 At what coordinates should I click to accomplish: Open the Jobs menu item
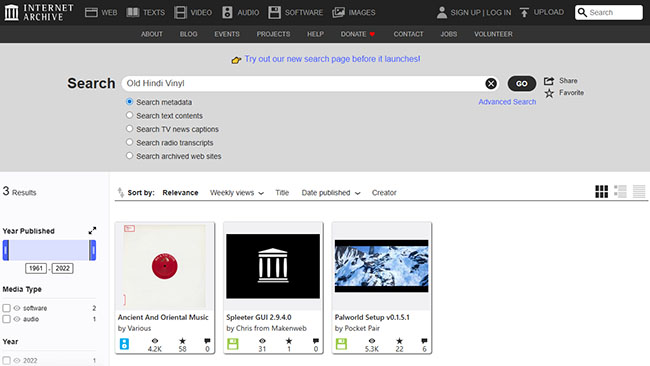[x=449, y=34]
